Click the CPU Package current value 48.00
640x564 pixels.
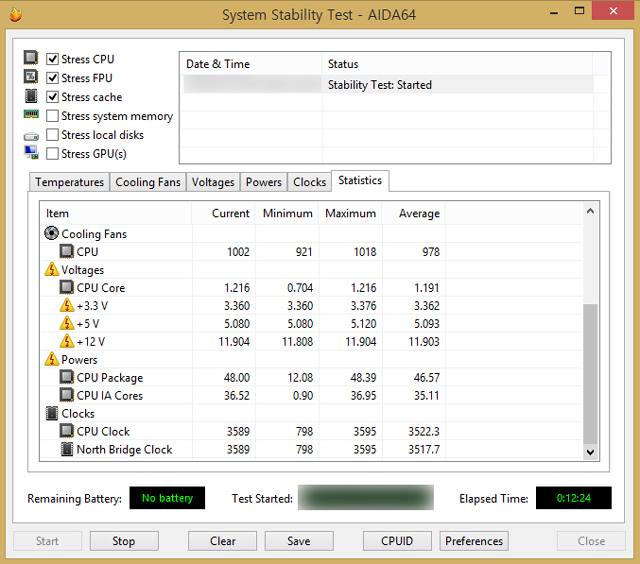(x=237, y=377)
